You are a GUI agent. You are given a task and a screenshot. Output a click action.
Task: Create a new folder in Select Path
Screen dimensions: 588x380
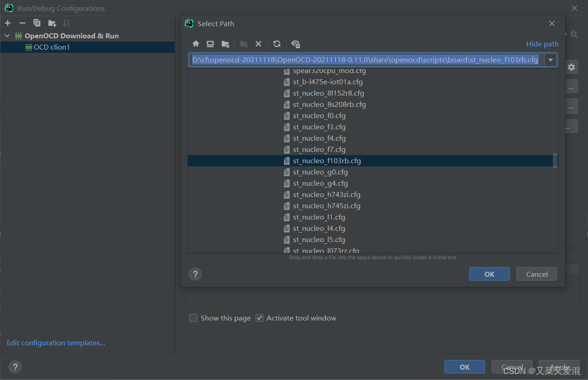244,44
